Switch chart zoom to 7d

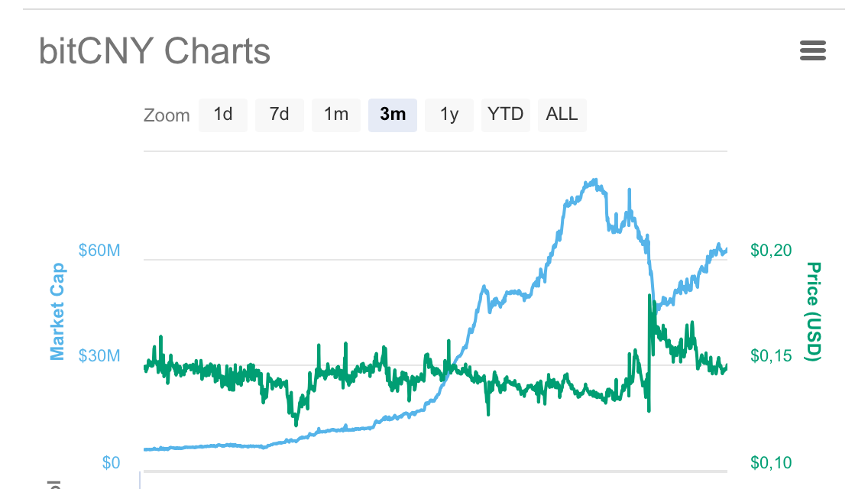tap(279, 115)
